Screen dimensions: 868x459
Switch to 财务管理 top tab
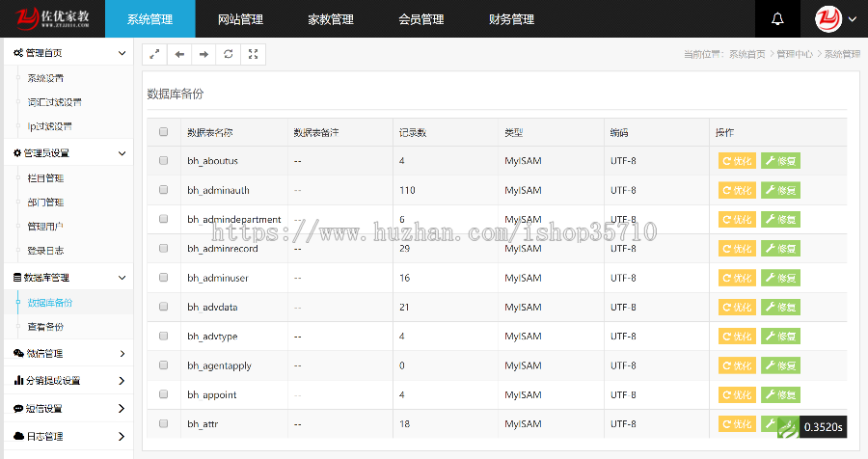[x=511, y=19]
